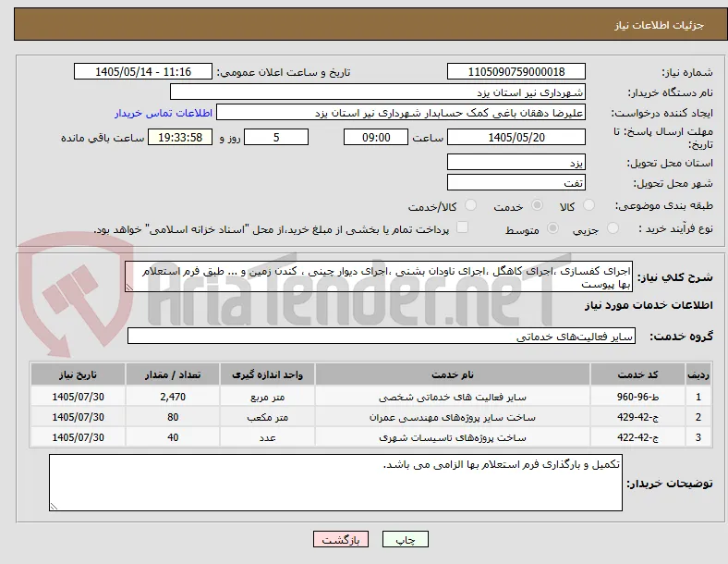Click the deadline date field 1405/05/20
728x564 pixels.
516,137
